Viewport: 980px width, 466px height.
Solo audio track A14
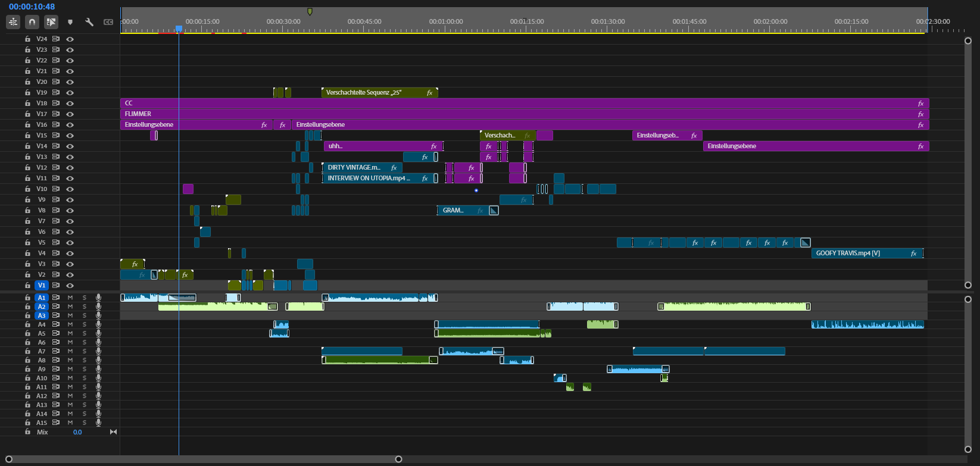coord(85,414)
